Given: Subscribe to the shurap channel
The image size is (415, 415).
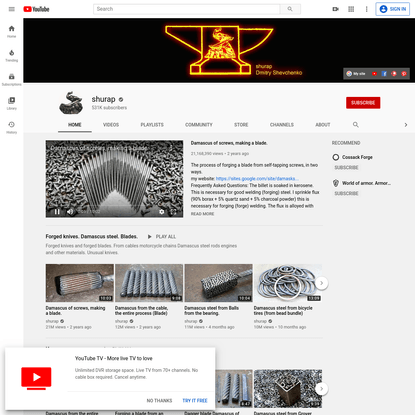Looking at the screenshot, I should tap(363, 103).
